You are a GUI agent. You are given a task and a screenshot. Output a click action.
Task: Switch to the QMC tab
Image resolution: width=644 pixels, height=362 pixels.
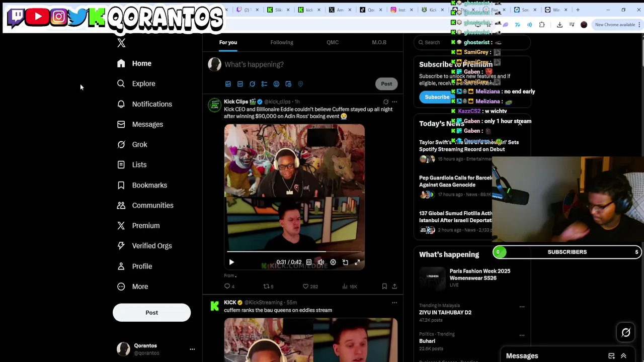point(333,42)
